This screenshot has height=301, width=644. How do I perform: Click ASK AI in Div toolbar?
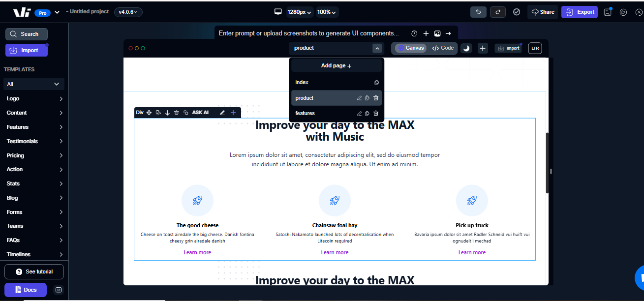[200, 113]
